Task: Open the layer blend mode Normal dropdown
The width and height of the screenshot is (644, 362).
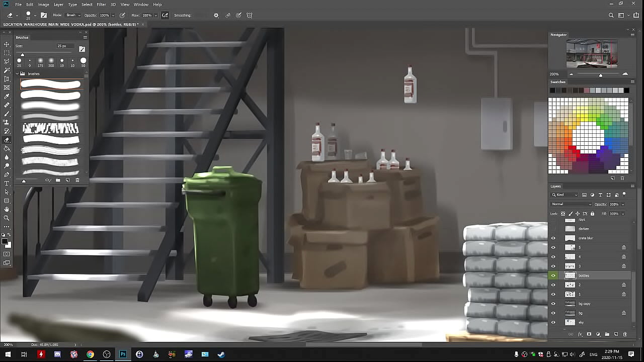Action: [x=571, y=204]
